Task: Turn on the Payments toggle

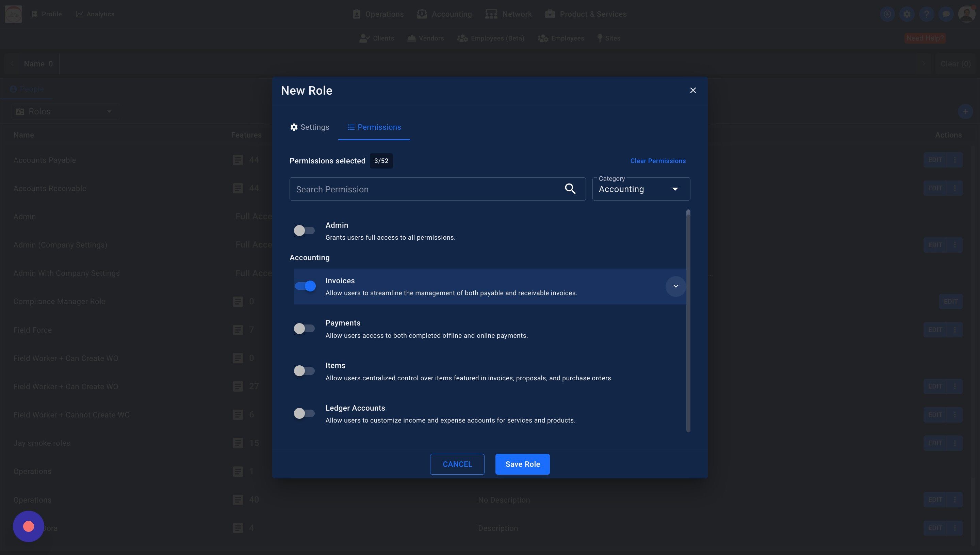Action: click(x=304, y=329)
